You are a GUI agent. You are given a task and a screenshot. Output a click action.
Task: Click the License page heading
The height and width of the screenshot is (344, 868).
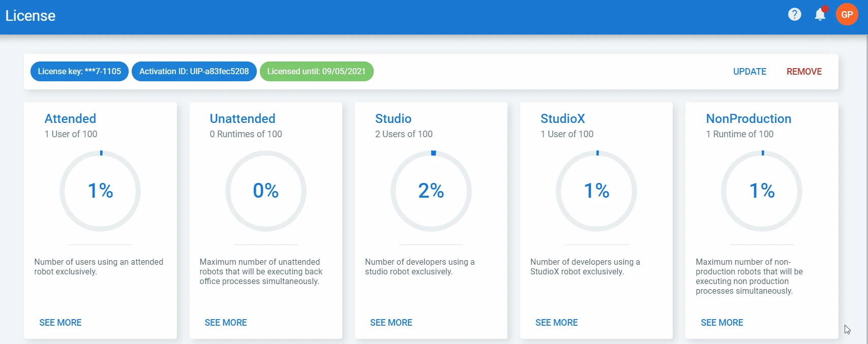[x=31, y=16]
